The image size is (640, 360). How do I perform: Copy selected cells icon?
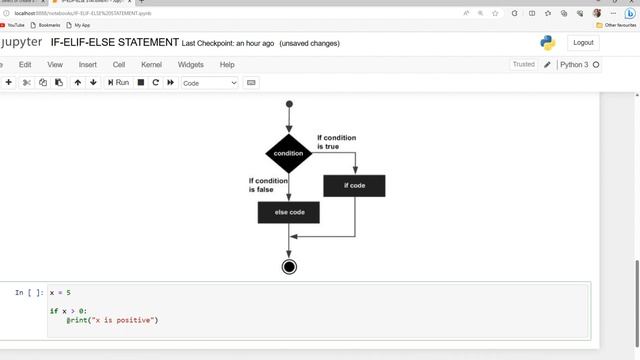pyautogui.click(x=43, y=82)
